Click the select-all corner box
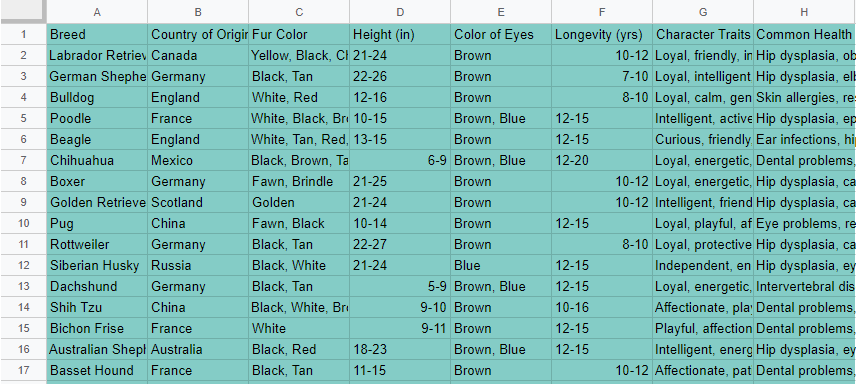Image resolution: width=856 pixels, height=384 pixels. click(23, 11)
